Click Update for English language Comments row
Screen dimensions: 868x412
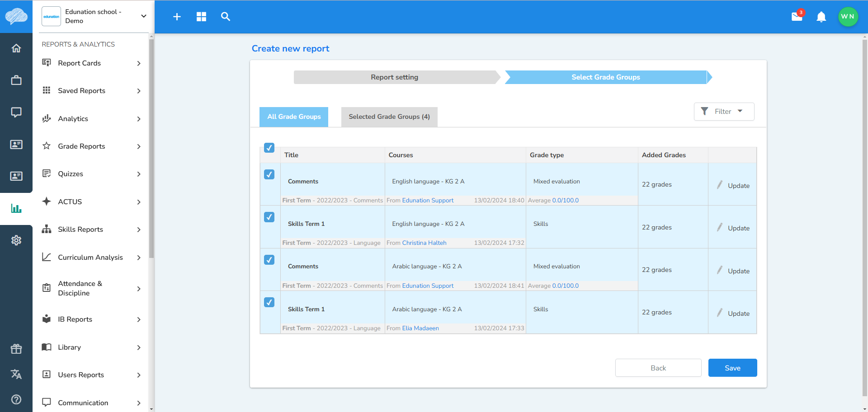733,185
